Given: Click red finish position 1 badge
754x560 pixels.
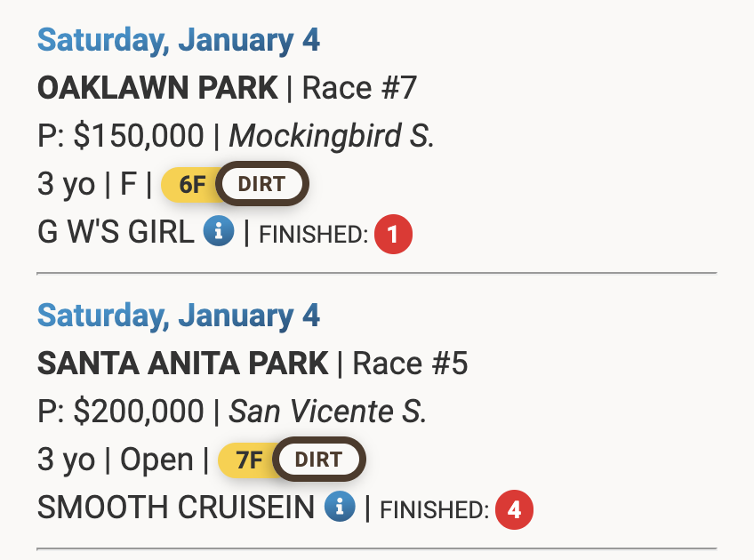Looking at the screenshot, I should pos(393,235).
